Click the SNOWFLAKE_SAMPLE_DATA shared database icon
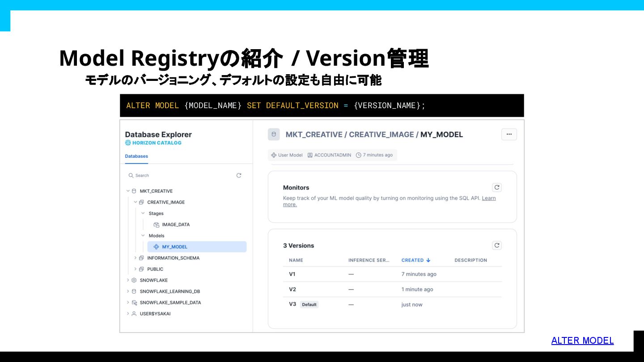This screenshot has height=362, width=644. point(134,303)
